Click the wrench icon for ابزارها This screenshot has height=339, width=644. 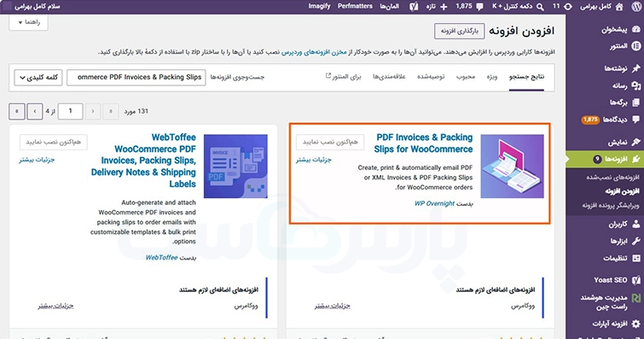pos(636,241)
